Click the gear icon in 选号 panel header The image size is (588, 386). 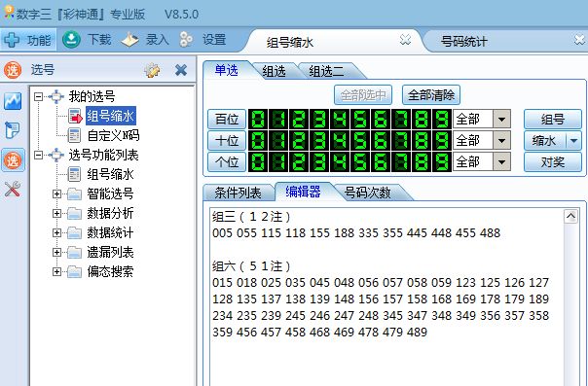pyautogui.click(x=152, y=70)
